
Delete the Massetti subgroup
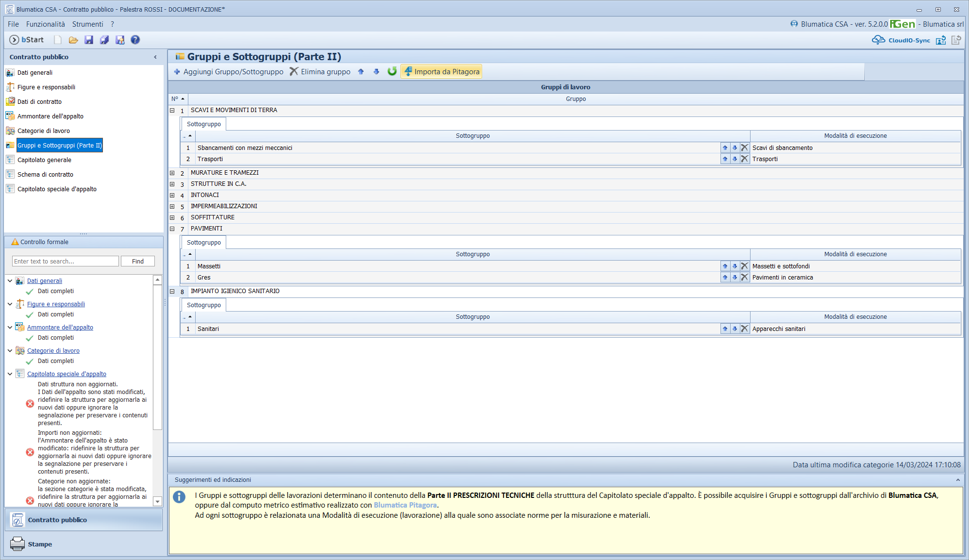[x=745, y=266]
